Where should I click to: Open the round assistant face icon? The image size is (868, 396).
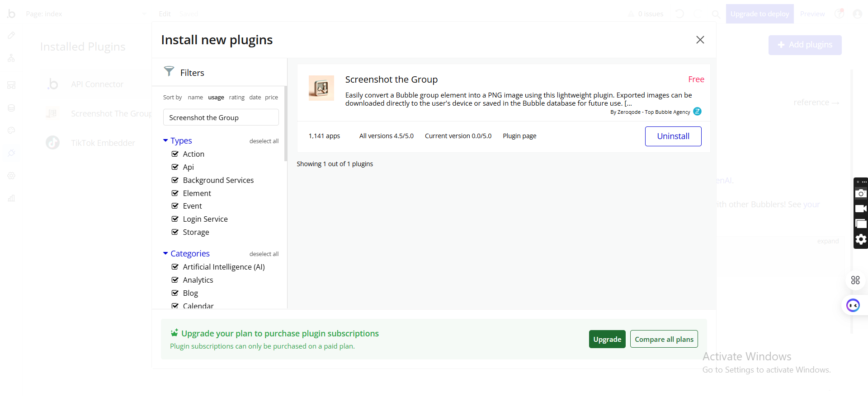[853, 306]
